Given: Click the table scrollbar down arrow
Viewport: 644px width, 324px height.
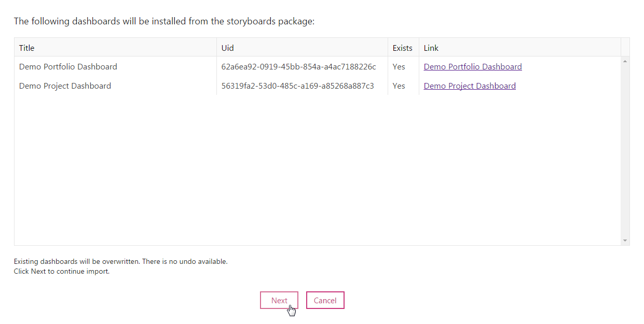Looking at the screenshot, I should click(625, 241).
